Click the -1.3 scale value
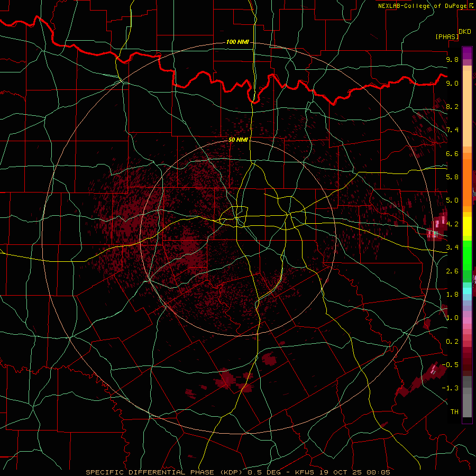 pos(450,388)
